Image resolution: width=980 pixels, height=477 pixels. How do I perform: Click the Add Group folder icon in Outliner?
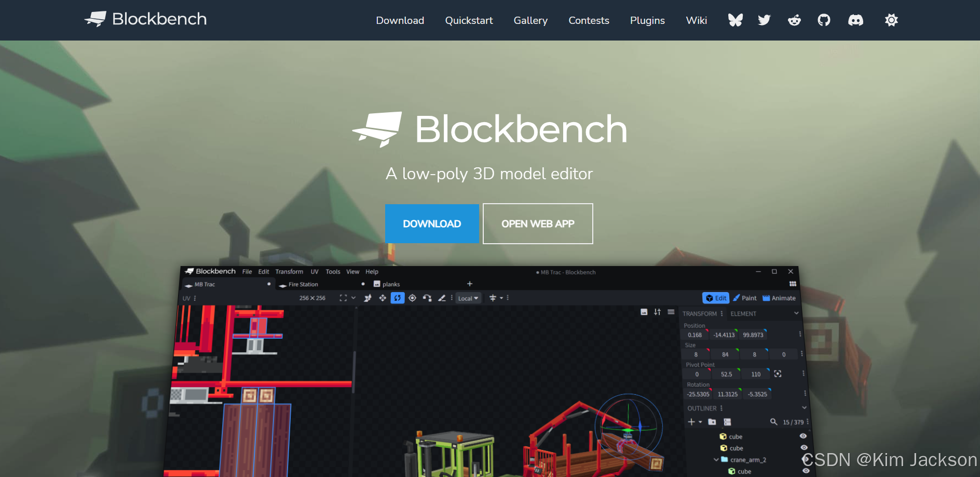click(712, 422)
